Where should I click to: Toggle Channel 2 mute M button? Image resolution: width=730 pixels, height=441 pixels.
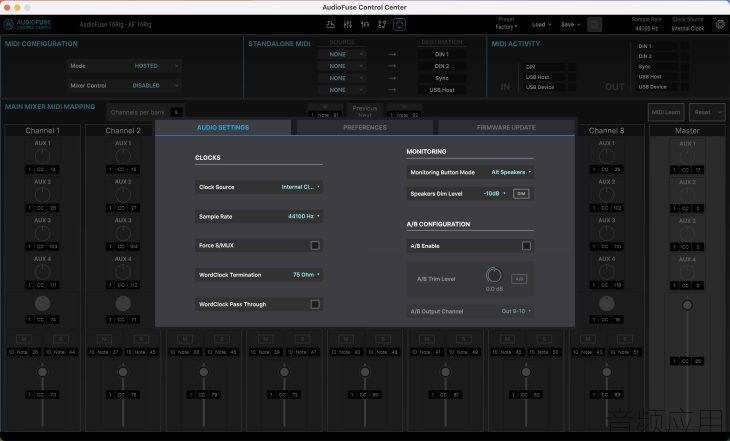click(x=104, y=339)
